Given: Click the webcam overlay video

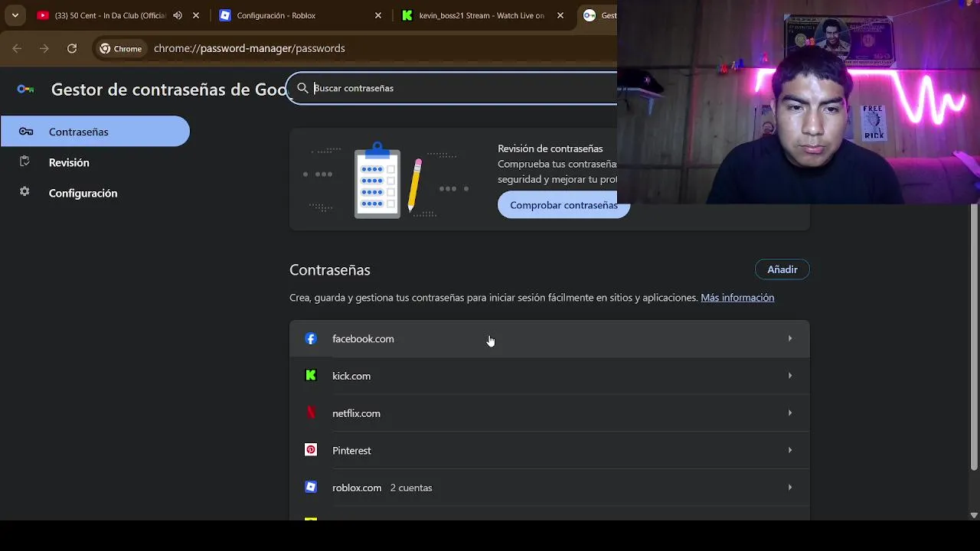Looking at the screenshot, I should [799, 103].
